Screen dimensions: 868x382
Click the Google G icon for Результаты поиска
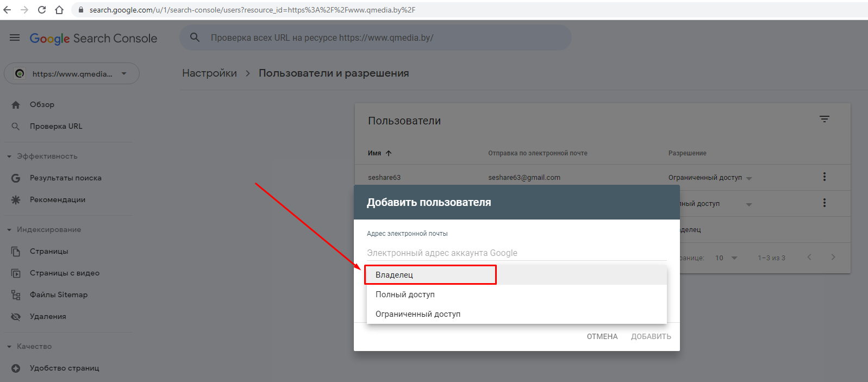click(x=16, y=178)
